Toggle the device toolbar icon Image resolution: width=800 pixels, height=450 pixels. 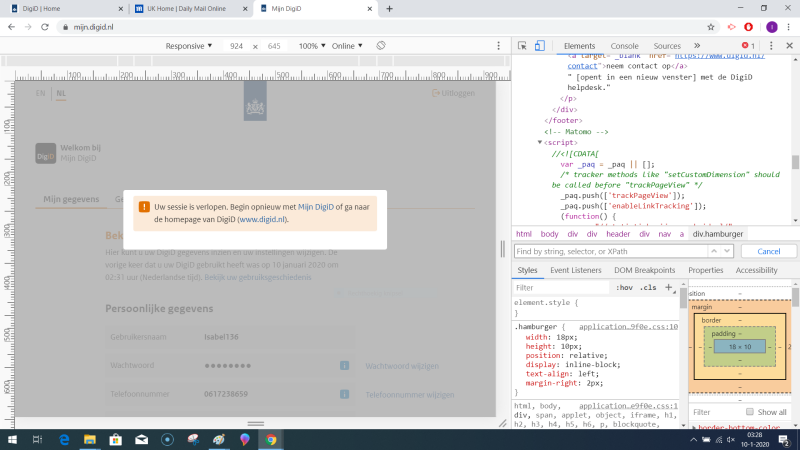tap(540, 46)
